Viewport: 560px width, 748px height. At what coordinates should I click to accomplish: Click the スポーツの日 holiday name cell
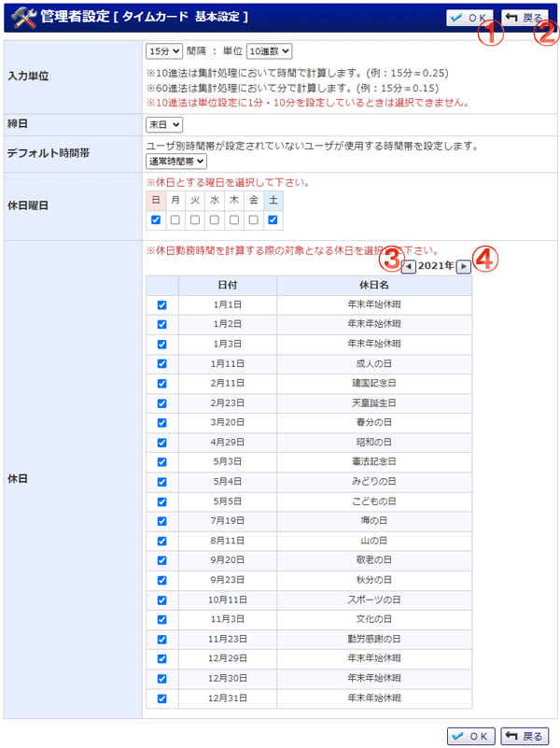click(374, 600)
